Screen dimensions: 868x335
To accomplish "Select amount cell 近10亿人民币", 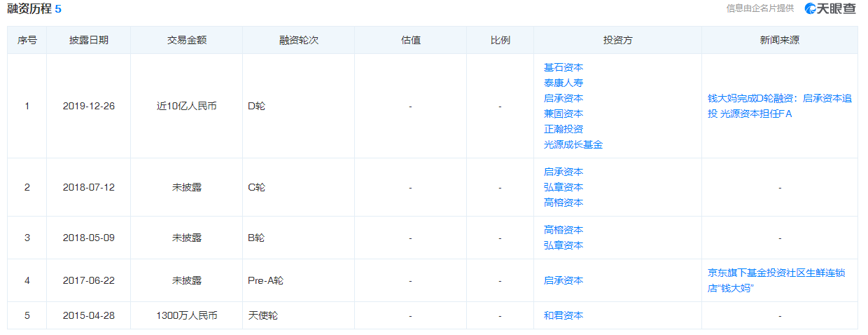I will pos(187,106).
